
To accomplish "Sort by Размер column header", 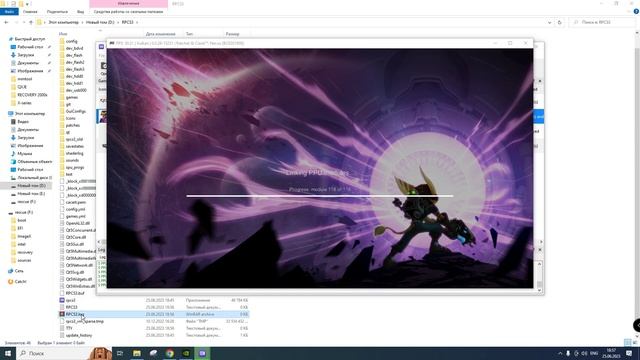I will (x=232, y=34).
